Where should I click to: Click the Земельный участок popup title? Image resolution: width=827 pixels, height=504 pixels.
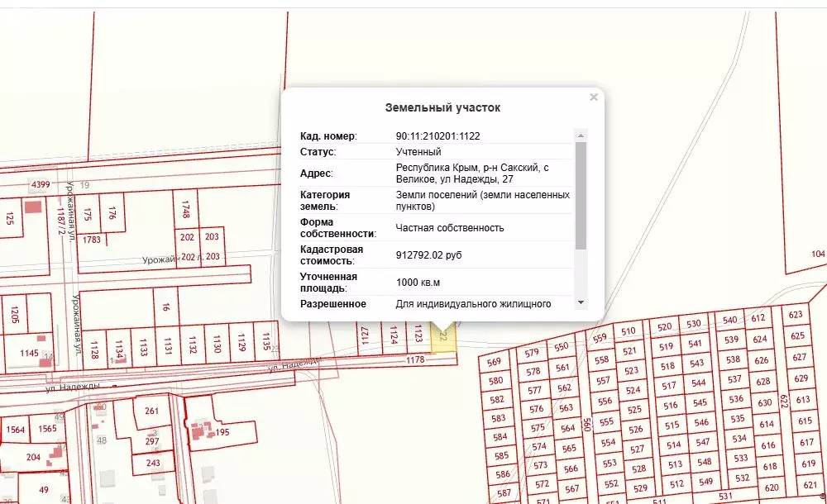[442, 107]
